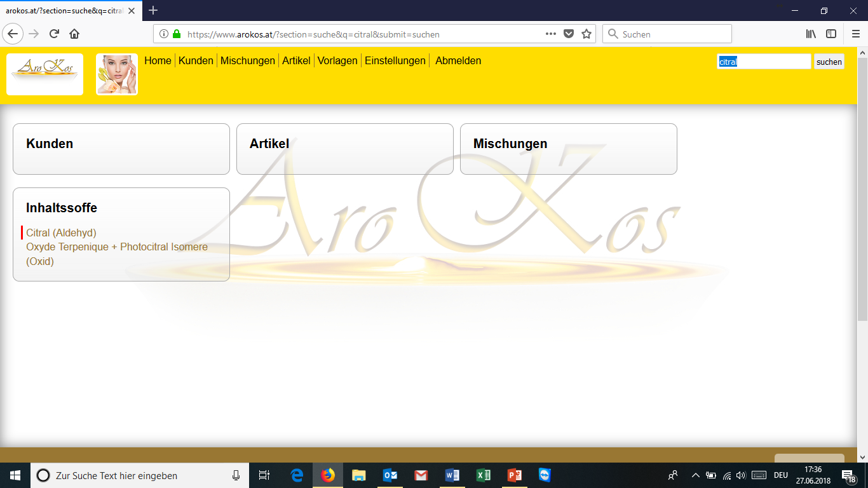The width and height of the screenshot is (868, 488).
Task: Save page to Pocket icon
Action: tap(569, 34)
